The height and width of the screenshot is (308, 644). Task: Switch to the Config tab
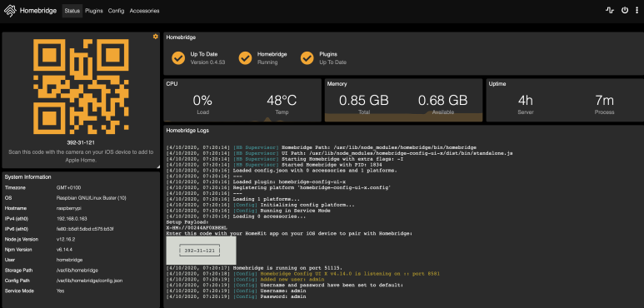click(x=117, y=11)
